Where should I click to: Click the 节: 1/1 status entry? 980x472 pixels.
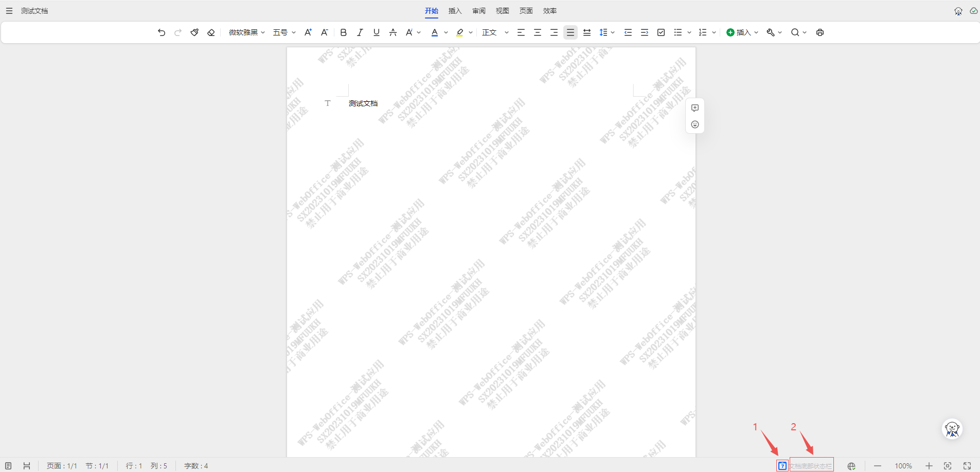coord(97,466)
